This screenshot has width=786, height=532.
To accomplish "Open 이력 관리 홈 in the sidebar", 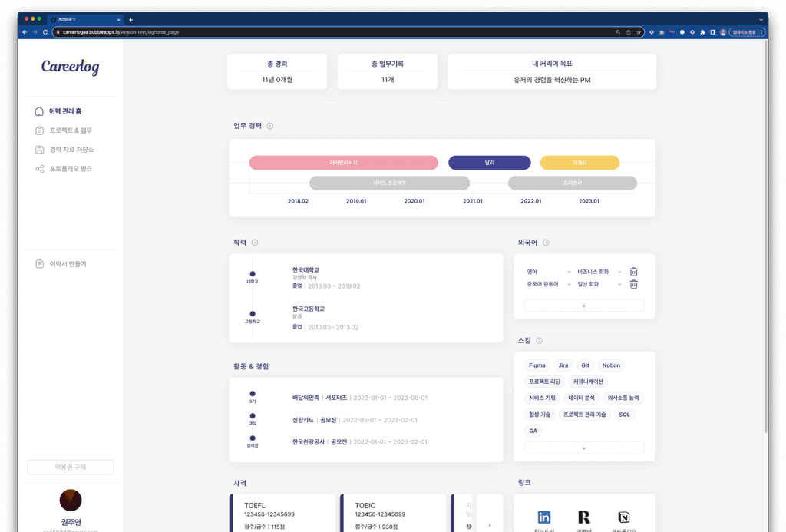I will click(x=65, y=111).
